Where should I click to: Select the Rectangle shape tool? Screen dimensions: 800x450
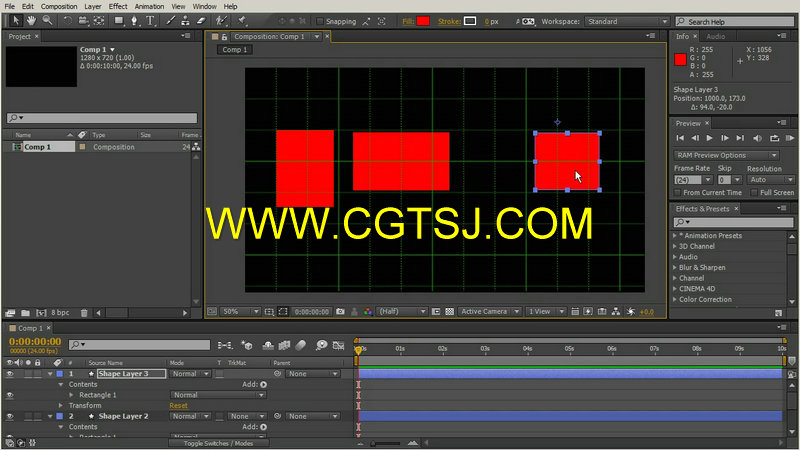tap(119, 21)
